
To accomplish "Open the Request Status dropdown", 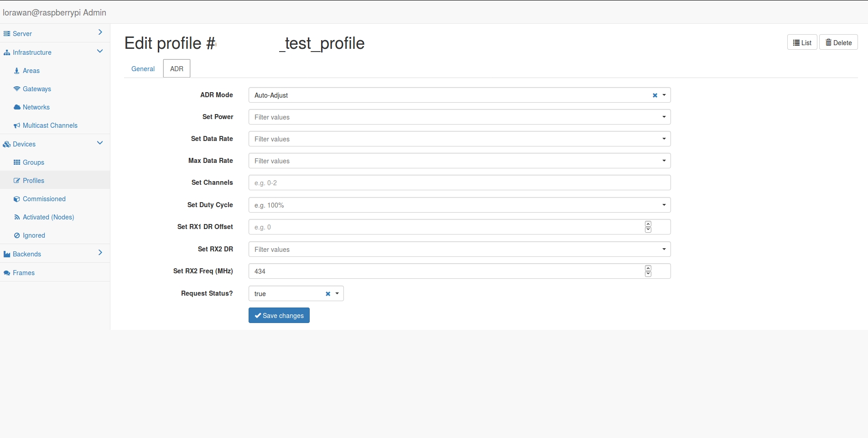I will click(x=337, y=294).
